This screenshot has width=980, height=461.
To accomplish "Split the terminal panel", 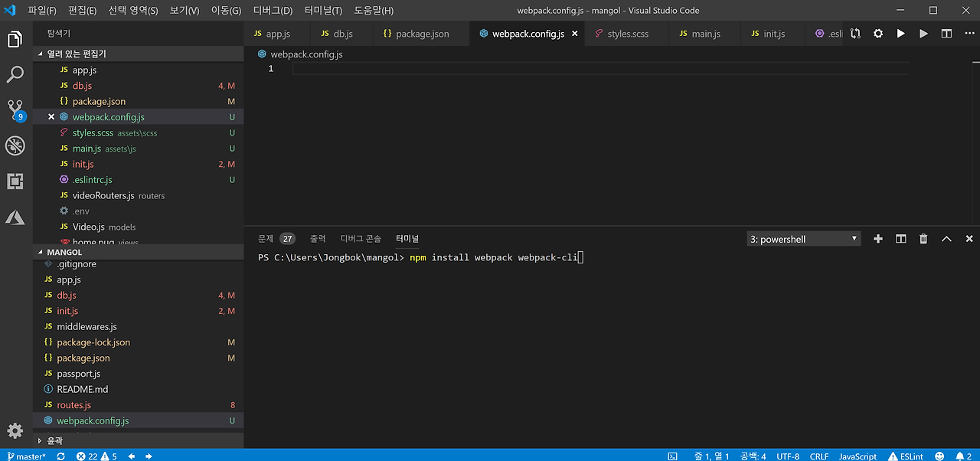I will (901, 239).
